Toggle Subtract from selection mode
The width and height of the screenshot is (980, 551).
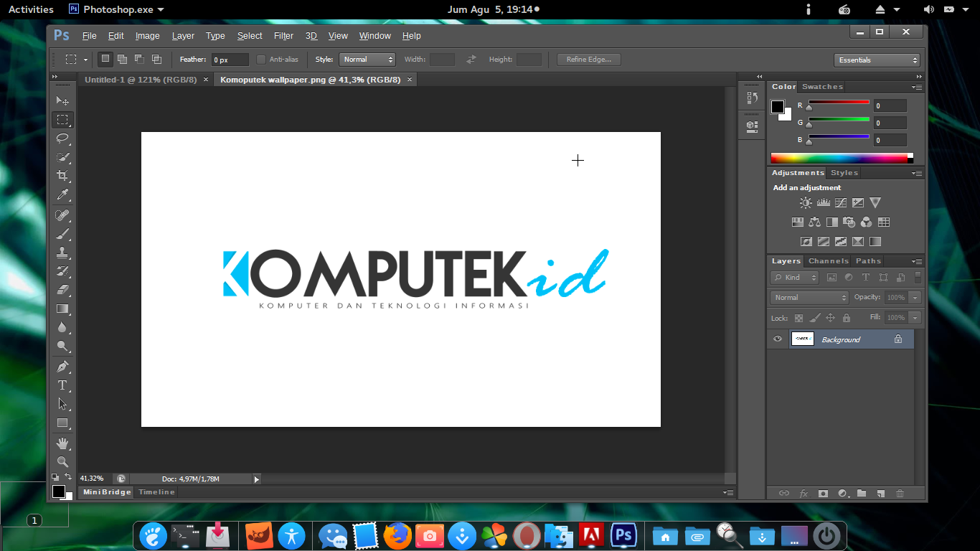point(140,59)
